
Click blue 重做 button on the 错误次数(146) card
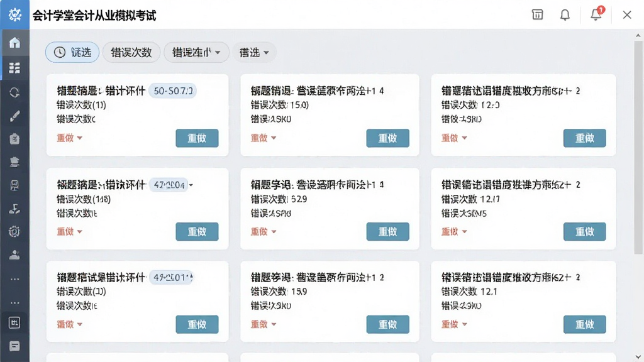click(x=197, y=231)
